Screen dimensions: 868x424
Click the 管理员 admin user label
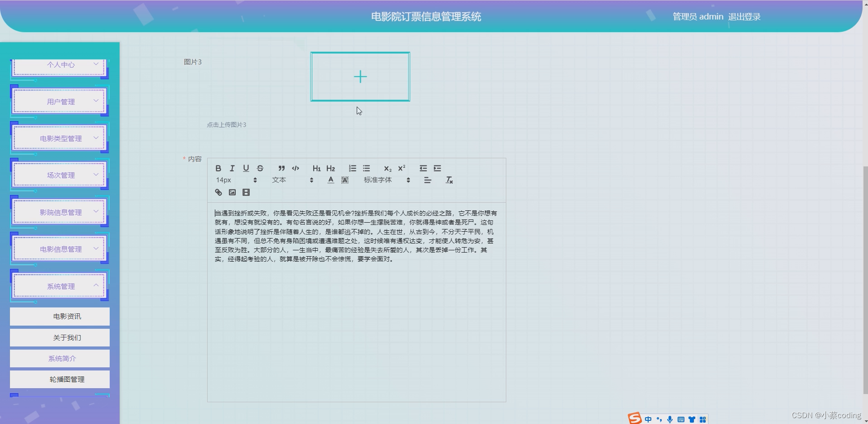698,17
